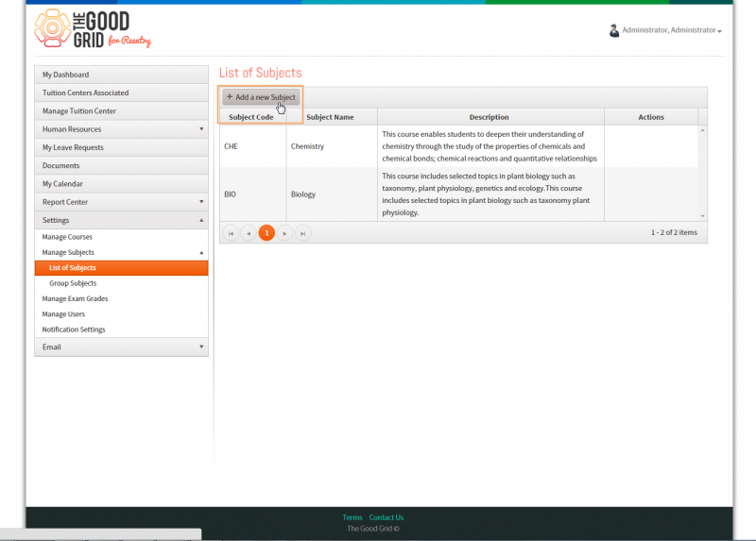
Task: Open My Calendar
Action: 122,184
